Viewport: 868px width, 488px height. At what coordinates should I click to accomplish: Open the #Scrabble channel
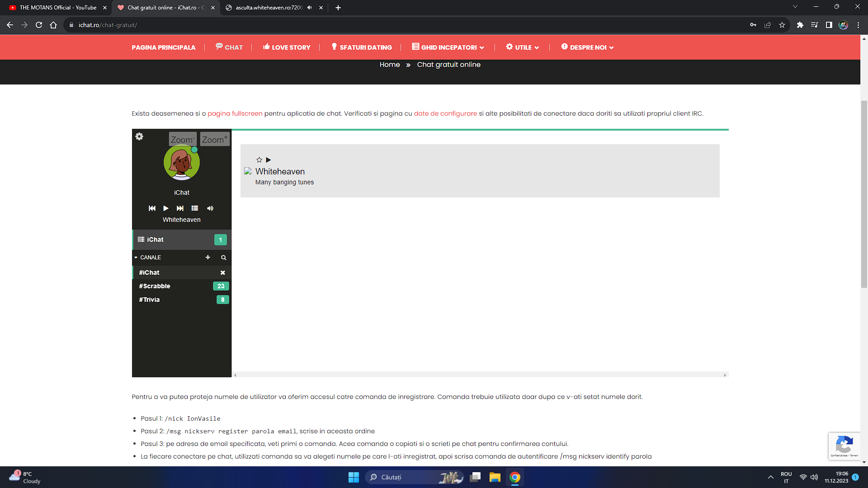click(x=155, y=286)
